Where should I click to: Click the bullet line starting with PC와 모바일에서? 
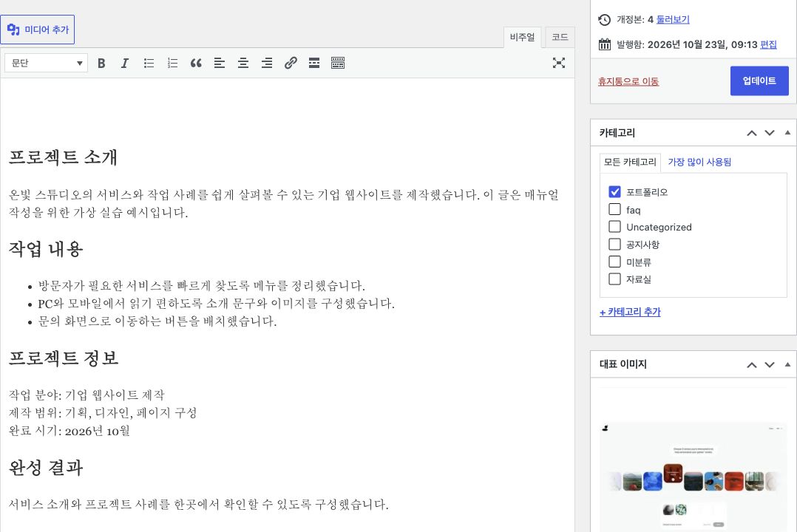[216, 304]
